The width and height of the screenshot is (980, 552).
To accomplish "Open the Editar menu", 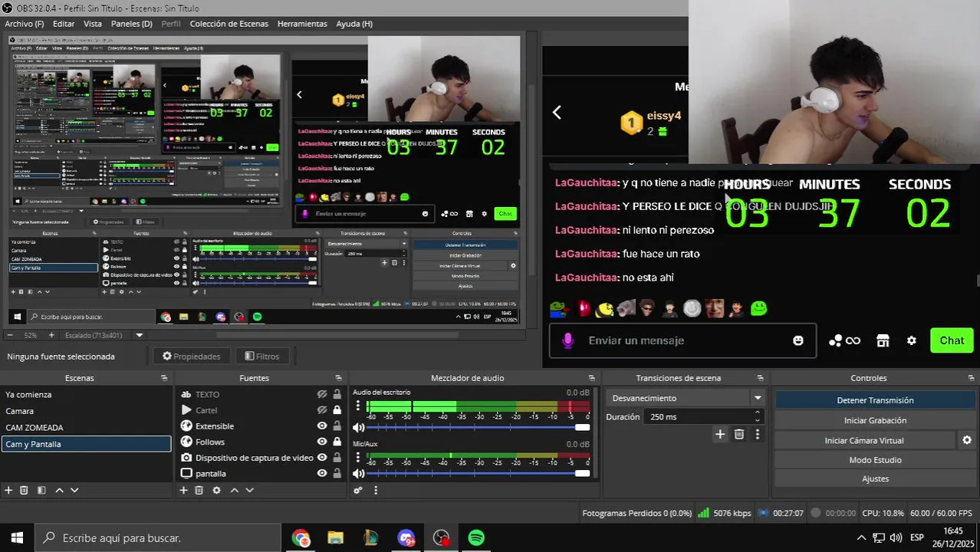I will coord(64,24).
